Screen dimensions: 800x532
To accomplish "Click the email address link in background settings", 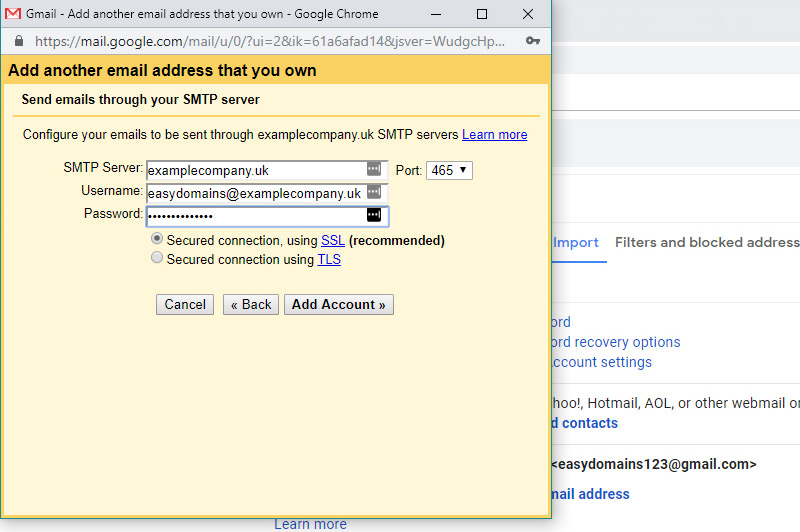I will click(591, 494).
